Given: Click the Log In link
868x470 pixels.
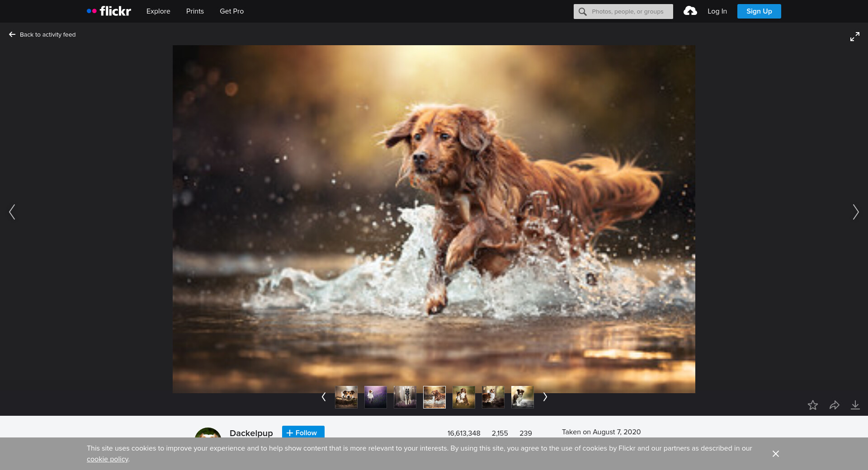Looking at the screenshot, I should tap(717, 11).
